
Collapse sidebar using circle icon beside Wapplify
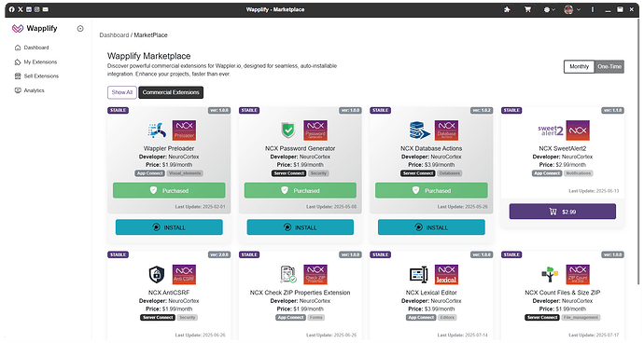tap(80, 28)
